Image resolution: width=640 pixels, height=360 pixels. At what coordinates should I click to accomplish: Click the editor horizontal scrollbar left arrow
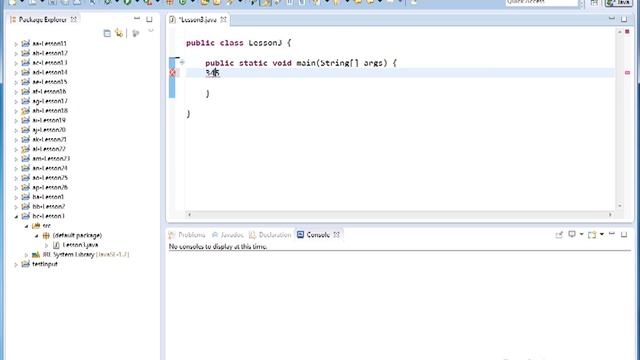click(189, 214)
